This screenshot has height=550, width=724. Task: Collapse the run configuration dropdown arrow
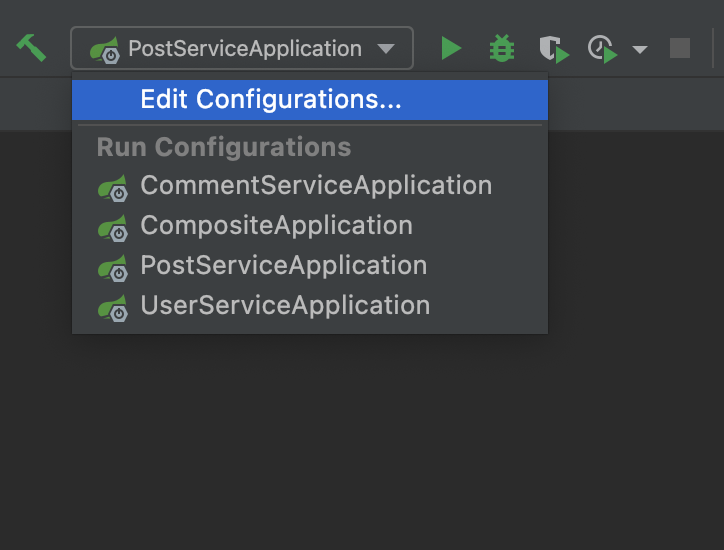[386, 49]
